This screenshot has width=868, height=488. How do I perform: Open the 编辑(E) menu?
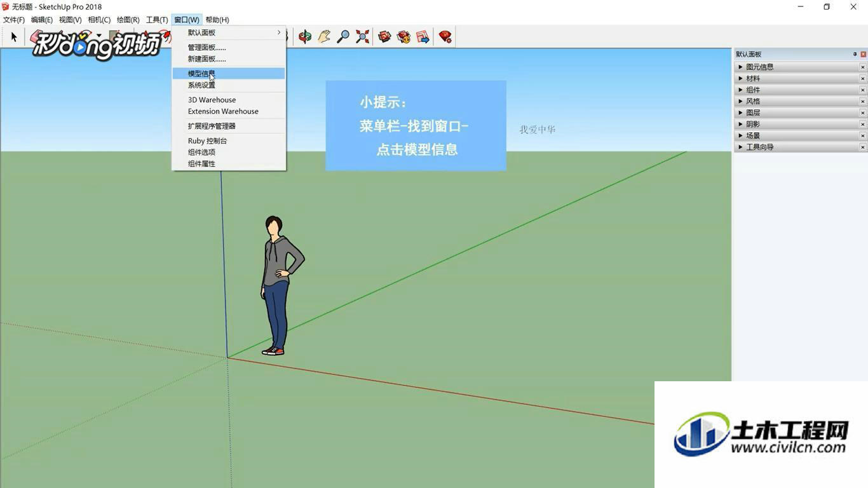pyautogui.click(x=42, y=20)
